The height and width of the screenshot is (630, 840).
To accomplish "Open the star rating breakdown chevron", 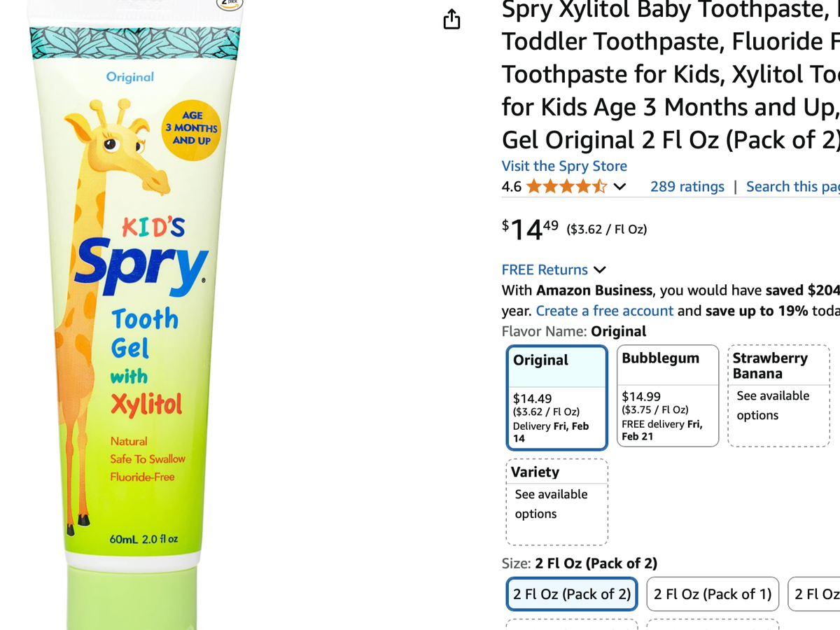I will tap(619, 187).
